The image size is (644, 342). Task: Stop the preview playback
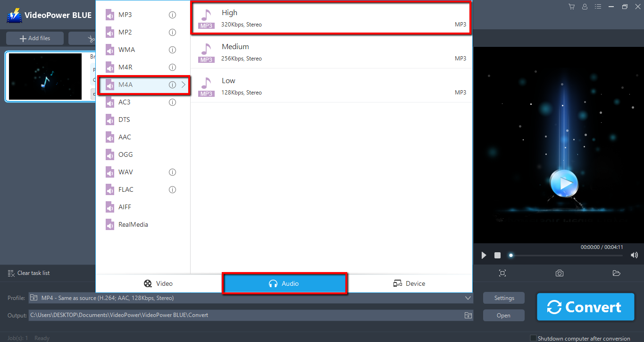coord(497,255)
